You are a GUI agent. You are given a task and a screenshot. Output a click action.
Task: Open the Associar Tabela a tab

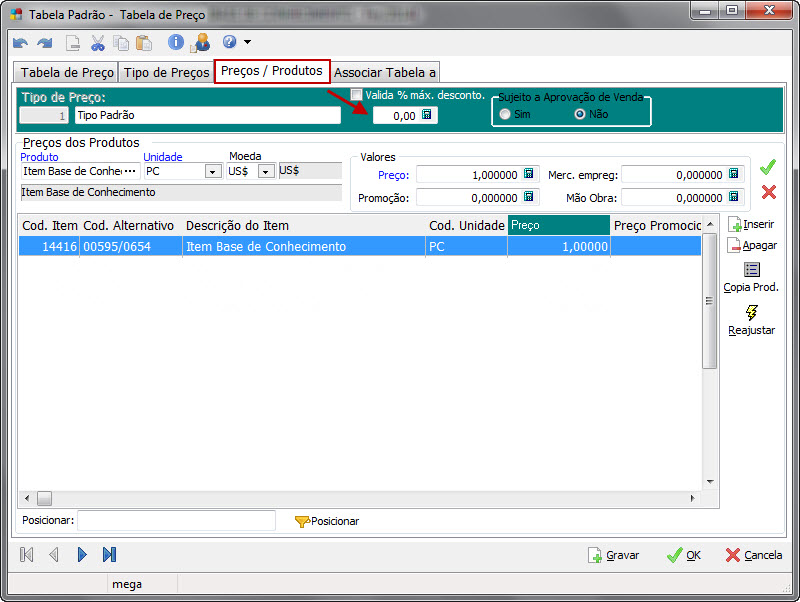tap(384, 72)
